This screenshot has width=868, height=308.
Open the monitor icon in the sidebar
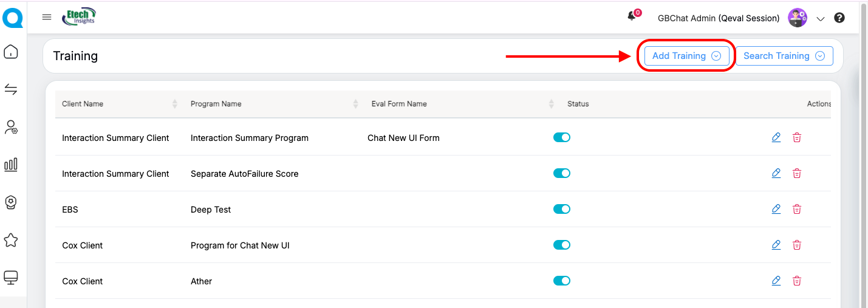click(x=11, y=278)
